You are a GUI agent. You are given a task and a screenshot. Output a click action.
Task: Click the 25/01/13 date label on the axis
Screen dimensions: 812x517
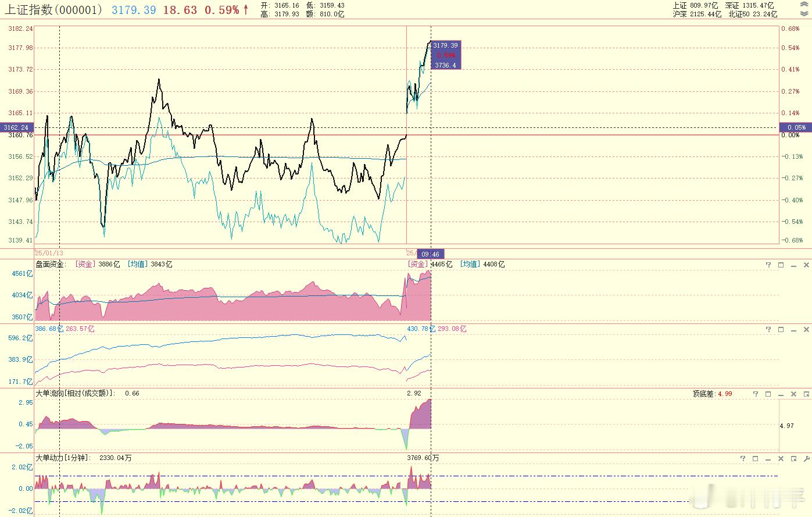49,253
